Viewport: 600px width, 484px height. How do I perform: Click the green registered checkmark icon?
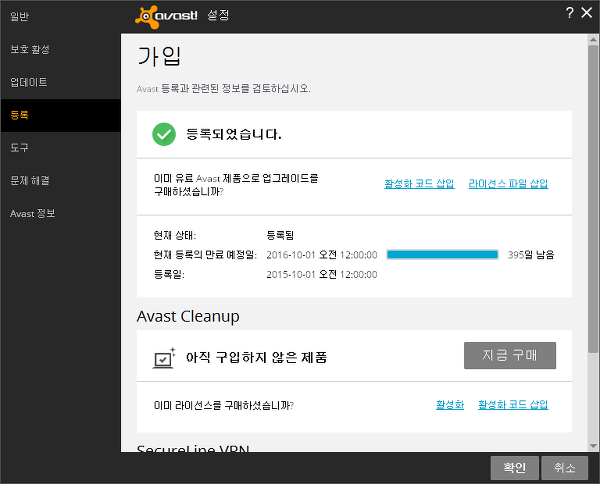(164, 134)
